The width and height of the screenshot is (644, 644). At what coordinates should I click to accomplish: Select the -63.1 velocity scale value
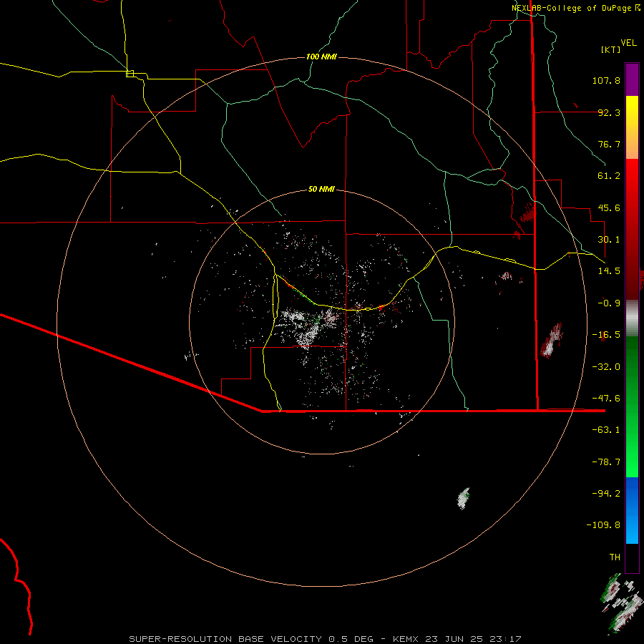606,430
